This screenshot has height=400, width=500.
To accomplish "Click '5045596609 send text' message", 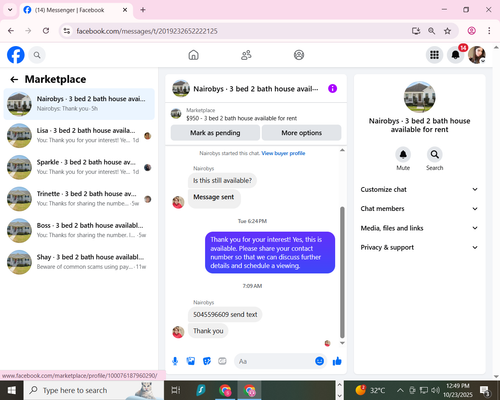I will coord(225,314).
